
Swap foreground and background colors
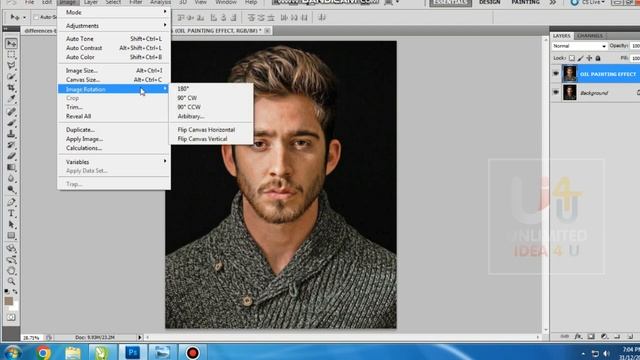pyautogui.click(x=15, y=292)
